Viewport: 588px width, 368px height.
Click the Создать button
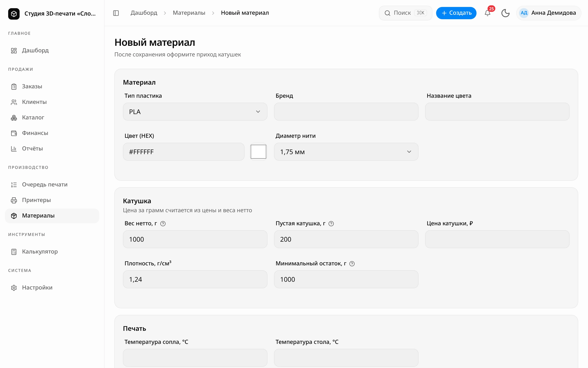(x=456, y=13)
